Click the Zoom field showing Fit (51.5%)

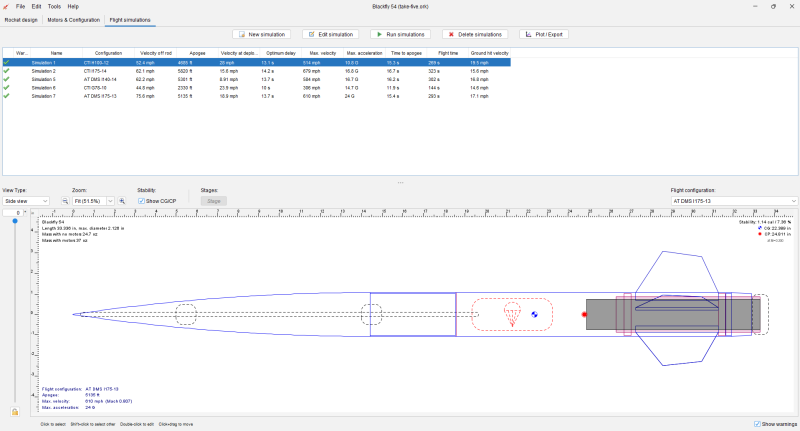(x=89, y=201)
